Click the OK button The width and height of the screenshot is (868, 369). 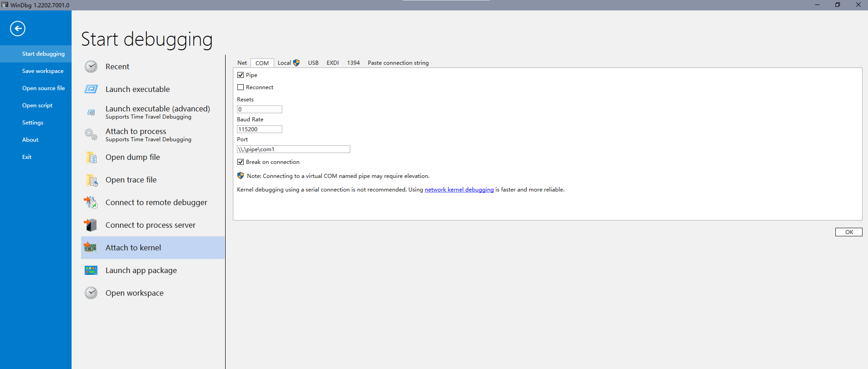coord(849,232)
